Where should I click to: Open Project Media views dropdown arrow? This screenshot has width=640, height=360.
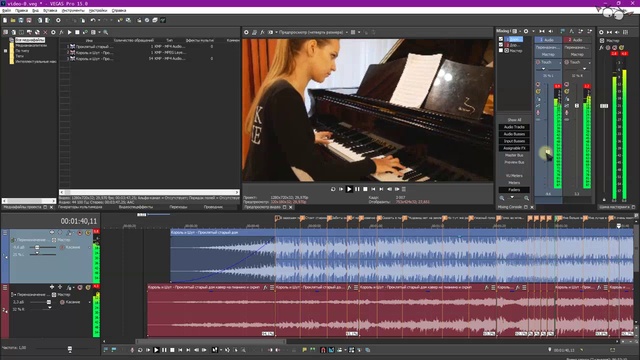point(99,32)
